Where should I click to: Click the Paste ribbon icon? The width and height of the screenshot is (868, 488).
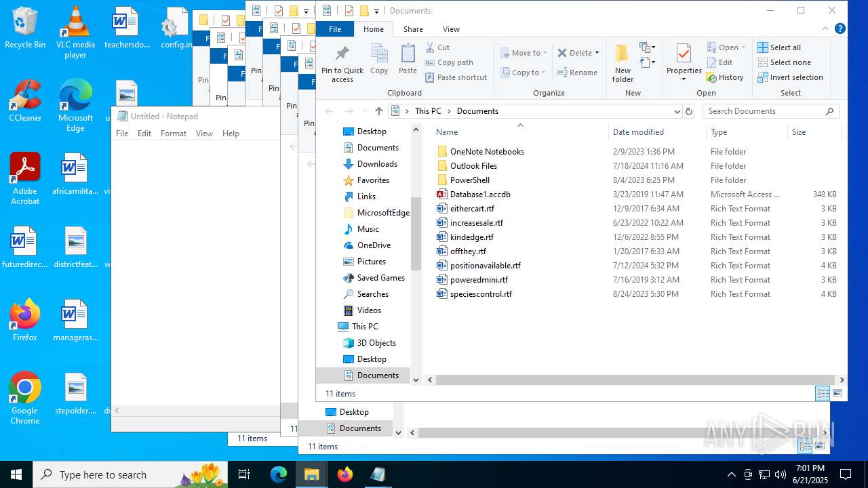[x=408, y=59]
